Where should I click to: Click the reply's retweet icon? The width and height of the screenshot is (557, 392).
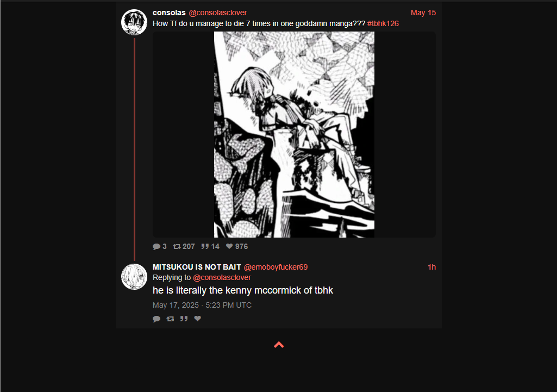170,319
